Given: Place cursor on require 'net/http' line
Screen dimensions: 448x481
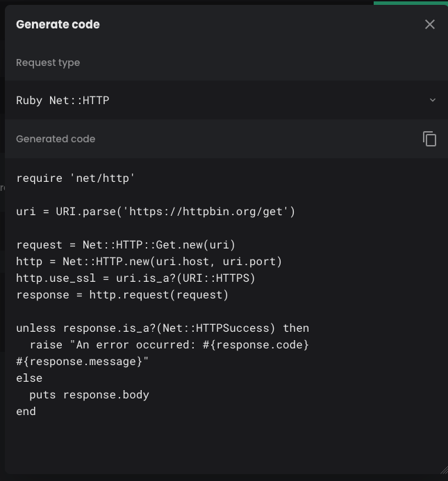Looking at the screenshot, I should [75, 178].
